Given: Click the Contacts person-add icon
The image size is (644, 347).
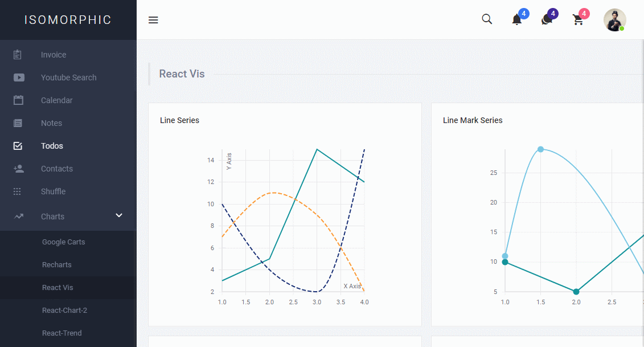Looking at the screenshot, I should click(18, 169).
